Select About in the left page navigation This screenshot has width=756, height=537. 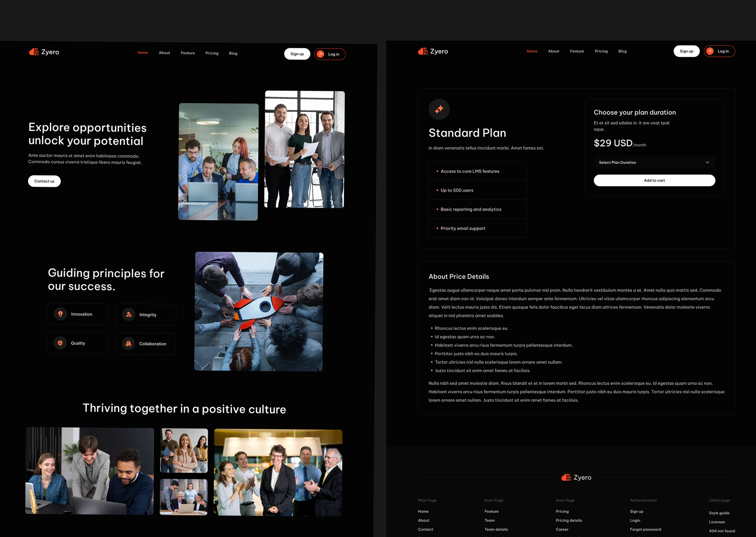pos(164,53)
